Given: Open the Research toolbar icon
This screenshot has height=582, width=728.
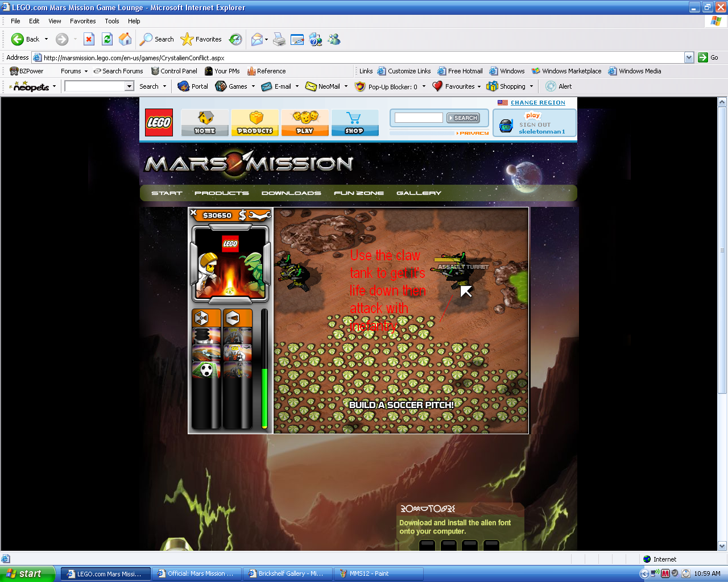Looking at the screenshot, I should (316, 39).
